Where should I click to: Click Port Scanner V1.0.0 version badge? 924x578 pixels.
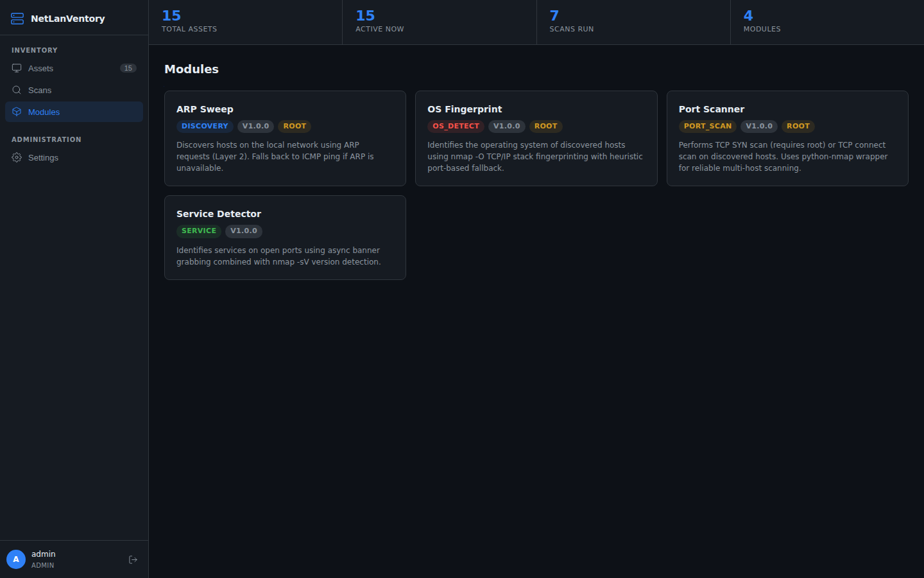759,127
